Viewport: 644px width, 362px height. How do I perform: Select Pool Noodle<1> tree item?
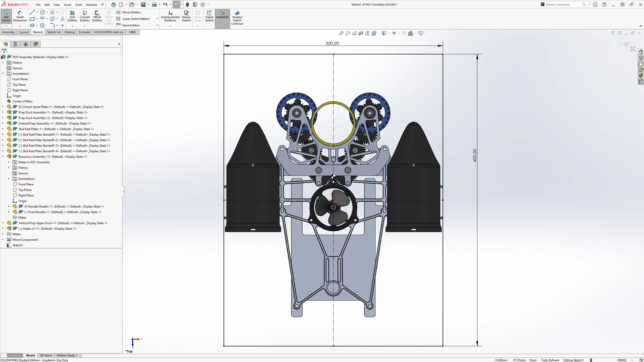(63, 212)
